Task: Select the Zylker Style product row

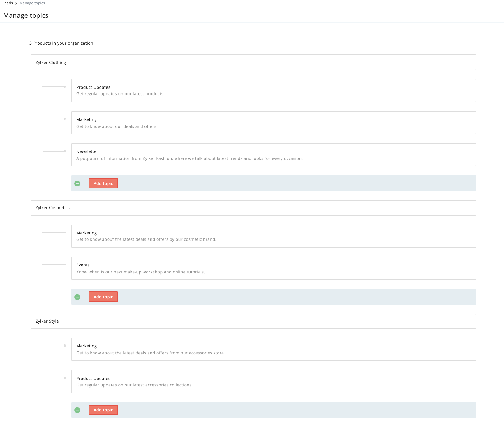Action: click(x=253, y=321)
